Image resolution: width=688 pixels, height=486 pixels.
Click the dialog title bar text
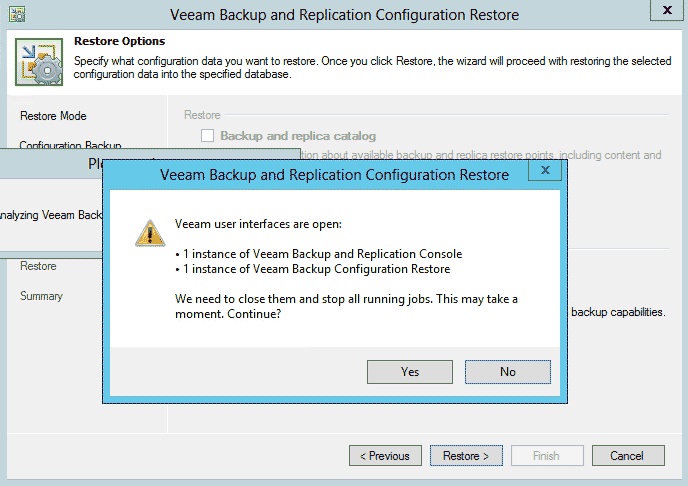pos(334,175)
